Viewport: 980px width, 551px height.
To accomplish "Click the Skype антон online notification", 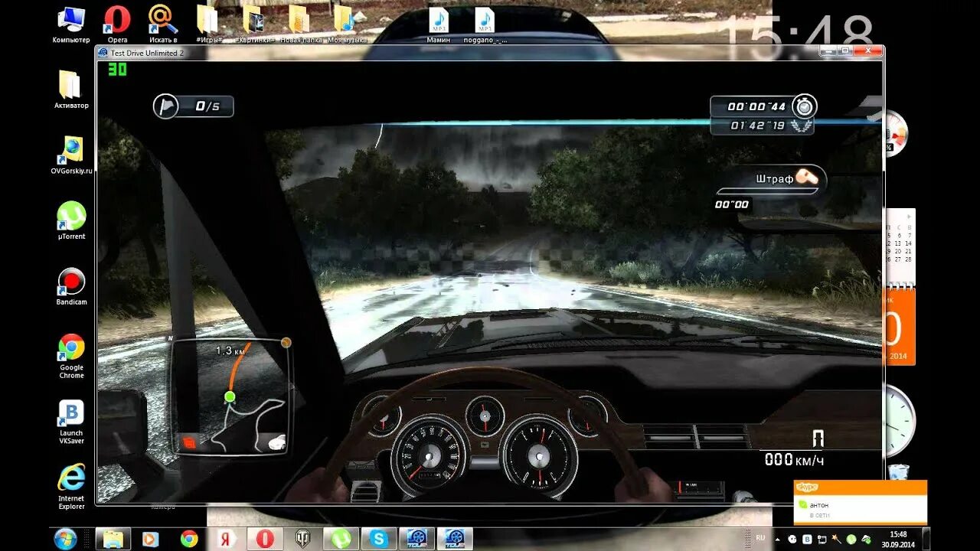I will coord(860,502).
